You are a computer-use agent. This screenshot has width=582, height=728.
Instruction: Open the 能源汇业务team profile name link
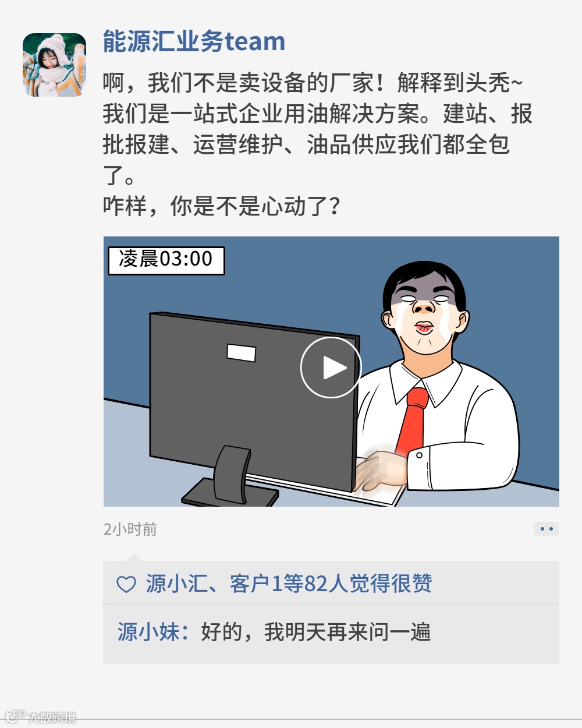coord(194,41)
